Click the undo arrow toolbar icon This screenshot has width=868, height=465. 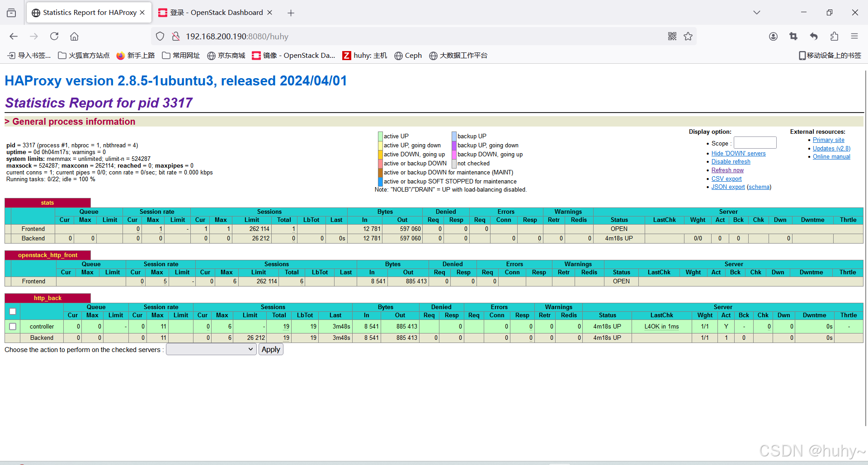814,36
